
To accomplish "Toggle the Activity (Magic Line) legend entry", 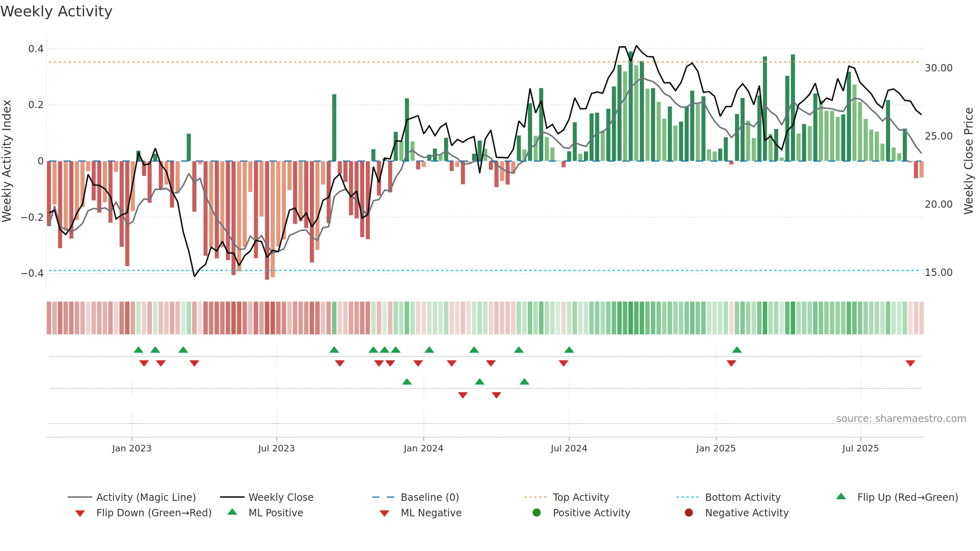I will tap(132, 497).
